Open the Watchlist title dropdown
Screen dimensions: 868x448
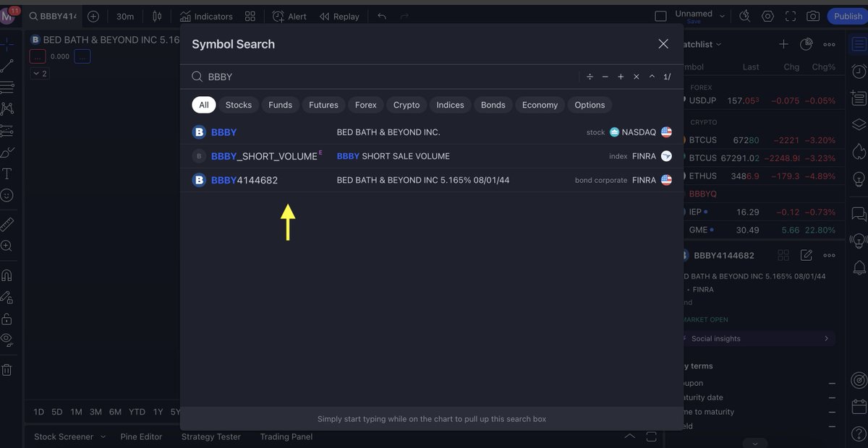point(701,44)
